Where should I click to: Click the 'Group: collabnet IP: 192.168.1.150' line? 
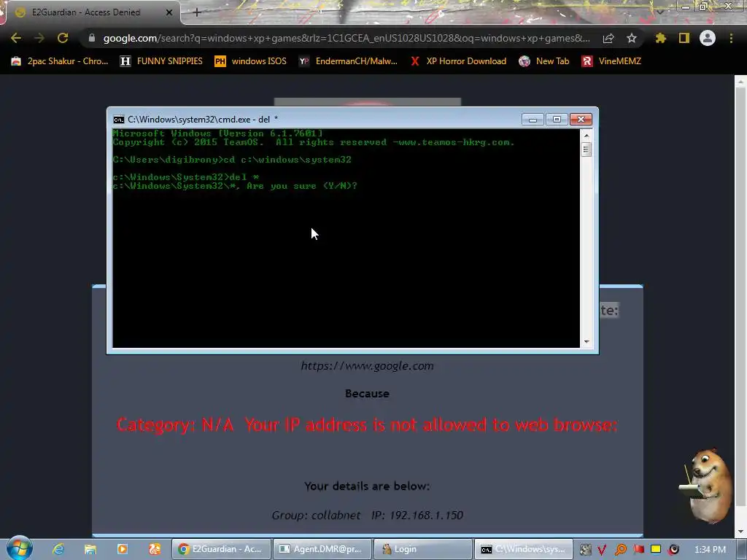(368, 515)
